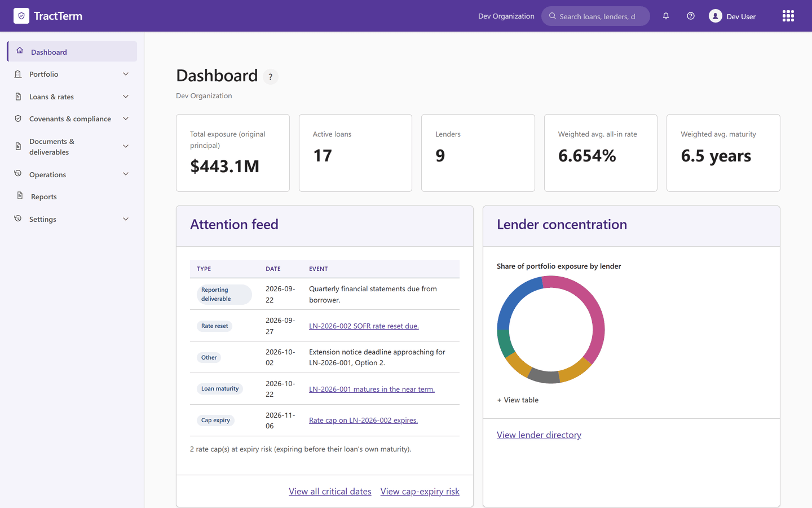Focus the Search loans, lenders input field
Viewport: 812px width, 508px height.
596,16
